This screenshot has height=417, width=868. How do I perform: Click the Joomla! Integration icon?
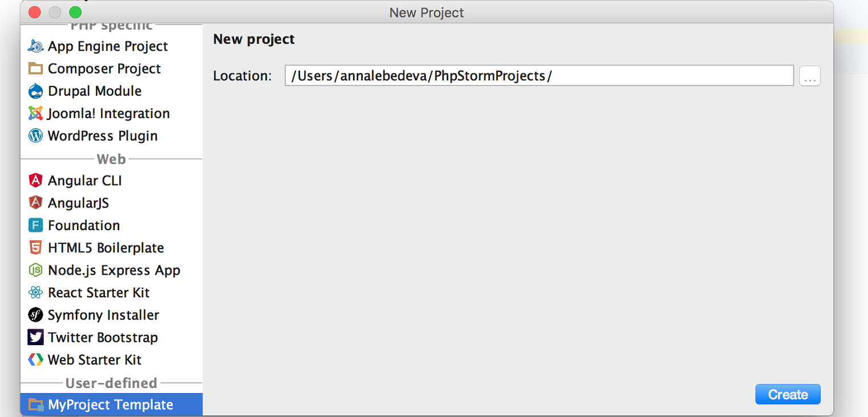(35, 113)
